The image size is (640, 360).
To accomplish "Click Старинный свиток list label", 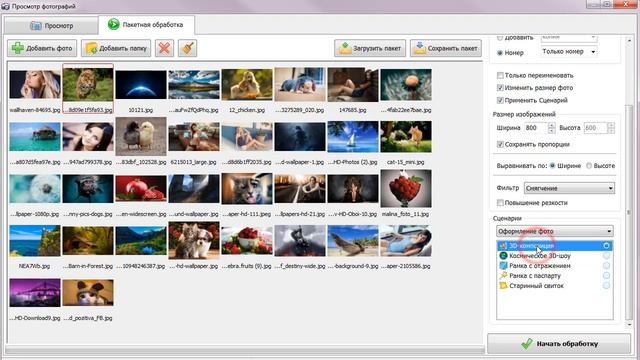I will pos(536,286).
